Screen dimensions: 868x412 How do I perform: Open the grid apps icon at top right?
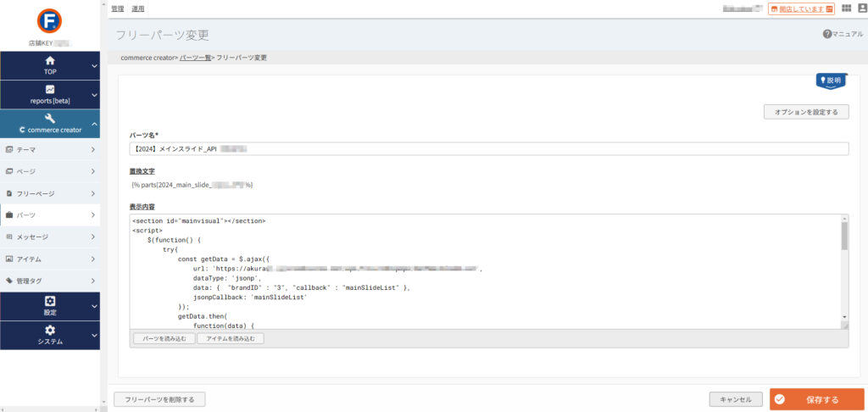coord(846,8)
